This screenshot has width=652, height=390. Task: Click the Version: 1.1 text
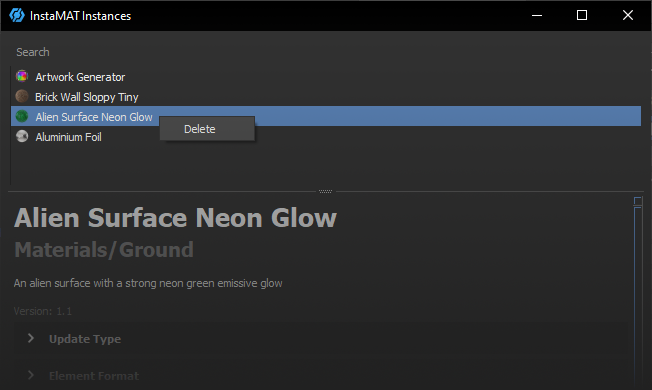click(x=42, y=311)
